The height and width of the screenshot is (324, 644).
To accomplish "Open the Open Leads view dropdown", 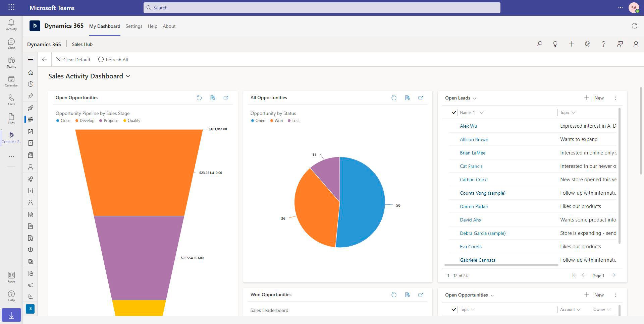I will pyautogui.click(x=475, y=98).
